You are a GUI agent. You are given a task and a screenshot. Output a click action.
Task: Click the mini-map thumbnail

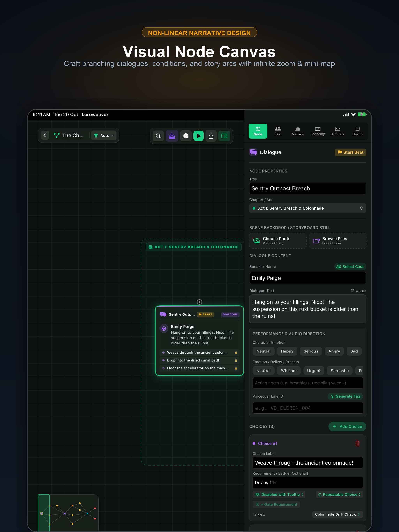(x=68, y=513)
